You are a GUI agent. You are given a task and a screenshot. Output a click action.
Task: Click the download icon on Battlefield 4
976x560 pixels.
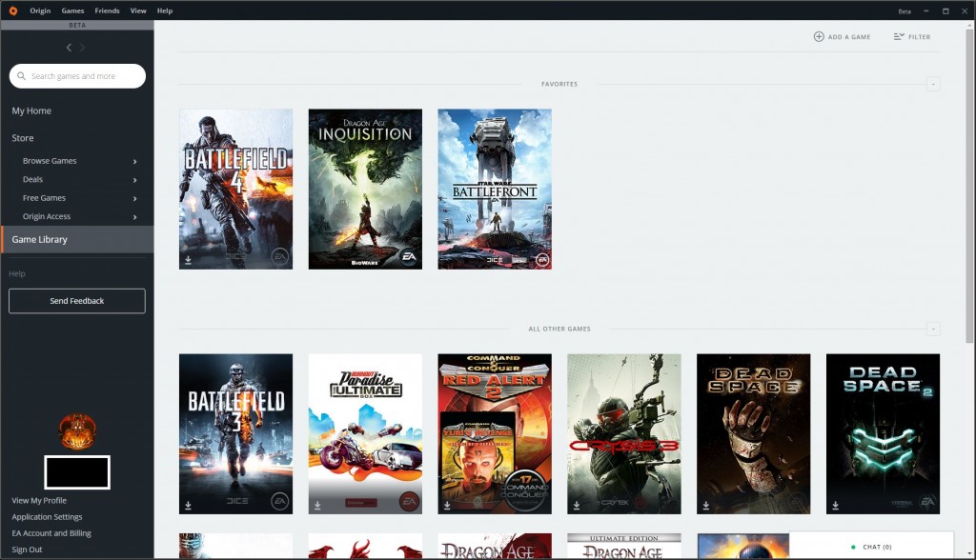pyautogui.click(x=188, y=260)
